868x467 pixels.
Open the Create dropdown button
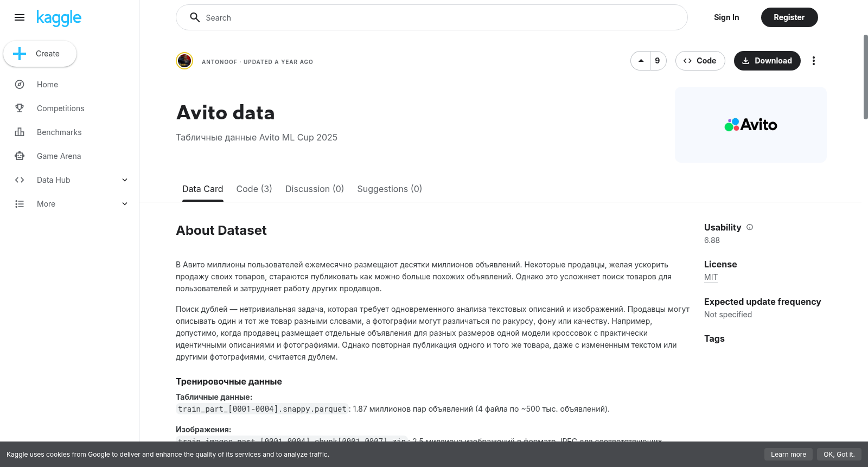click(40, 54)
